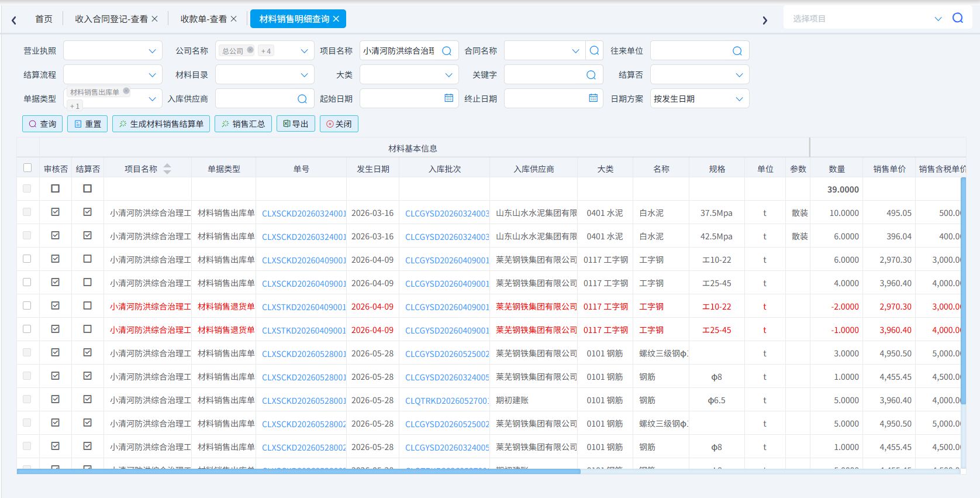Switch to the 收入合同登记-查看 tab
This screenshot has height=498, width=980.
[x=111, y=19]
